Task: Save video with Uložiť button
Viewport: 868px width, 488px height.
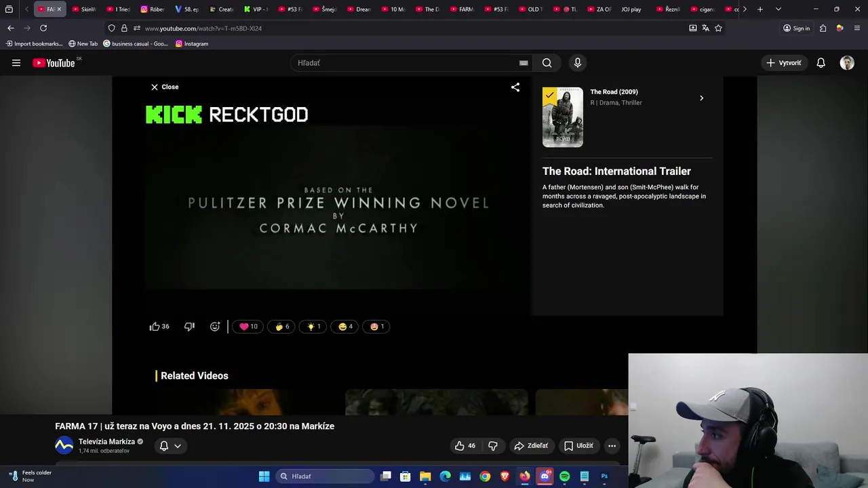Action: [x=578, y=446]
